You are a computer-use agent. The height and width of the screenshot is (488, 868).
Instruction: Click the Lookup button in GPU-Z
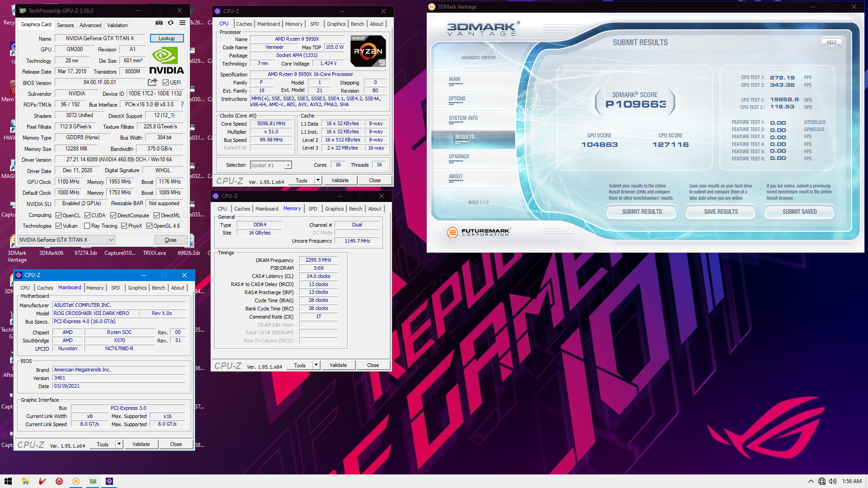point(166,38)
